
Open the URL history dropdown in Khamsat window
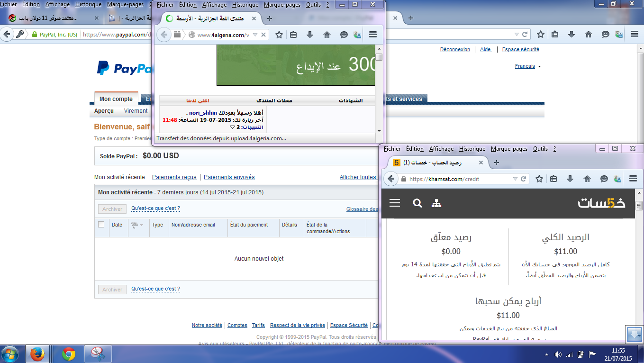[515, 179]
